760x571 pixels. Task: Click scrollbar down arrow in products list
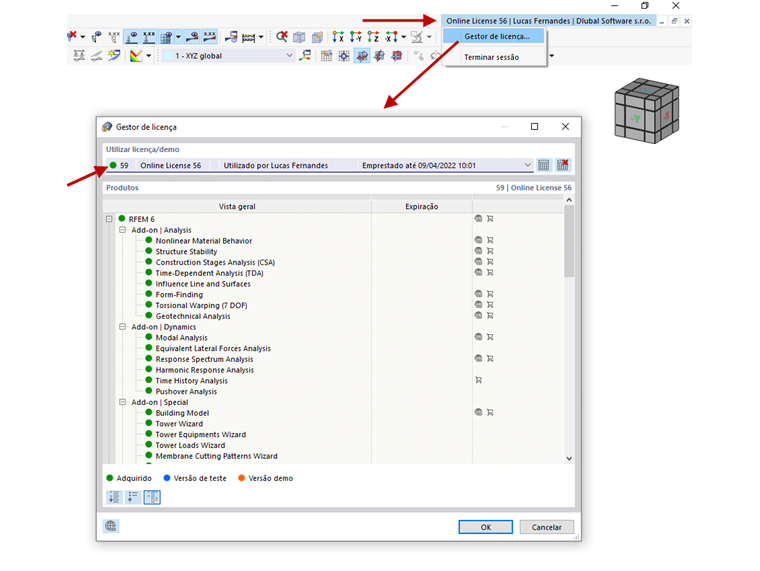tap(569, 459)
